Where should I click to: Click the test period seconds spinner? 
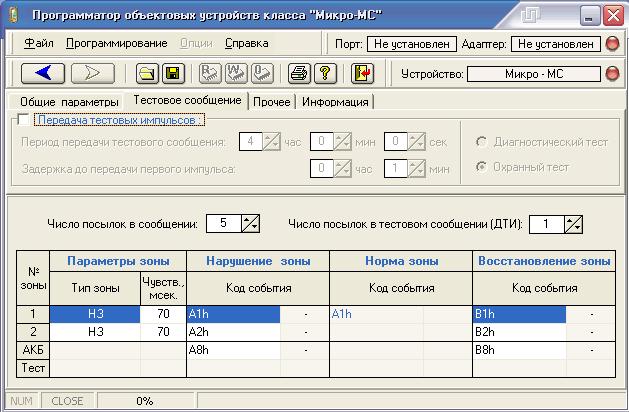click(x=416, y=141)
